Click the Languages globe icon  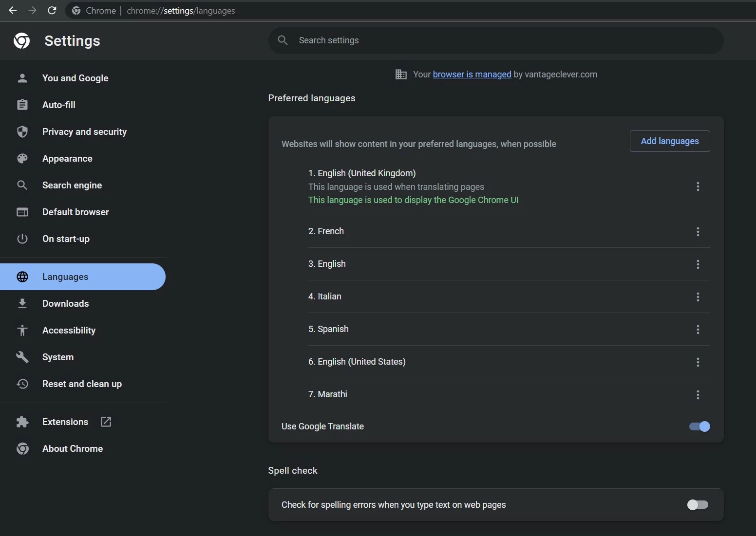[x=22, y=277]
